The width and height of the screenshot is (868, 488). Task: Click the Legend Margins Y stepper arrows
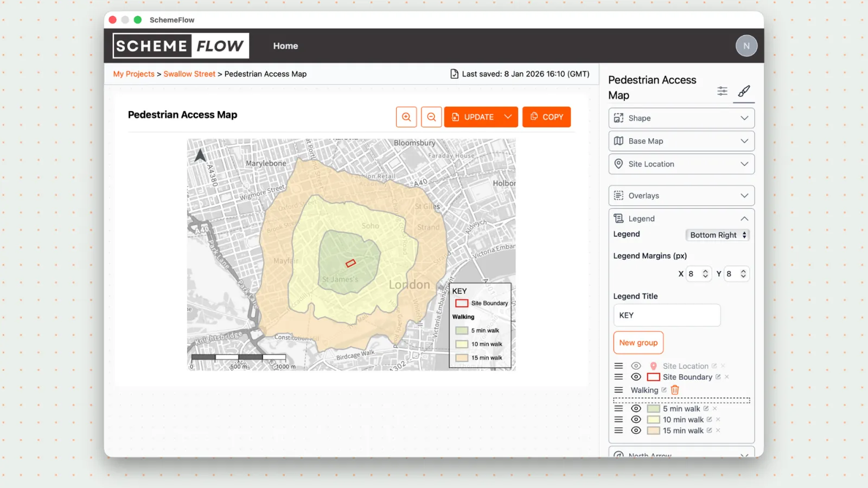(x=743, y=274)
